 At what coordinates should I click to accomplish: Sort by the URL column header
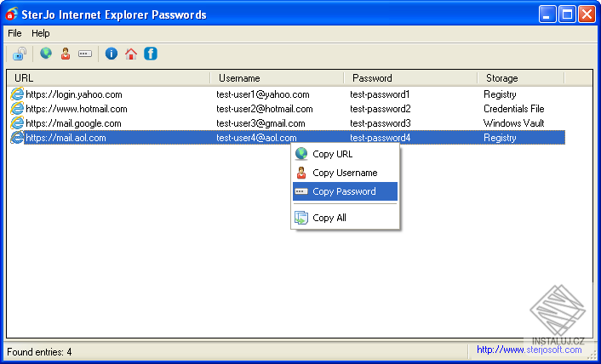(x=108, y=78)
